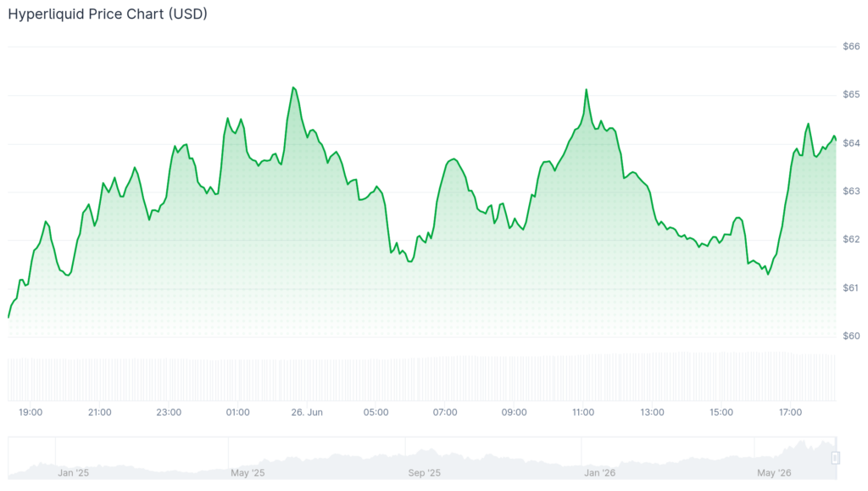This screenshot has height=491, width=868.
Task: Click the 15:00 time axis label
Action: point(721,412)
